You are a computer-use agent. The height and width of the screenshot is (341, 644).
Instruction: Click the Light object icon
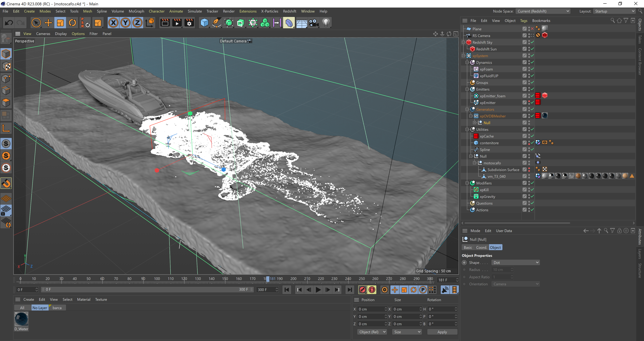click(326, 23)
